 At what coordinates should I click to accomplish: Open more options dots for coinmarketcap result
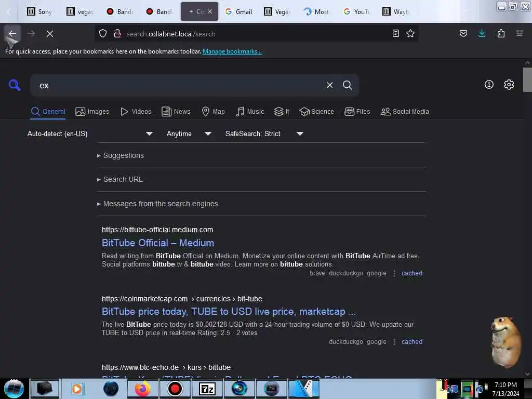tap(394, 342)
